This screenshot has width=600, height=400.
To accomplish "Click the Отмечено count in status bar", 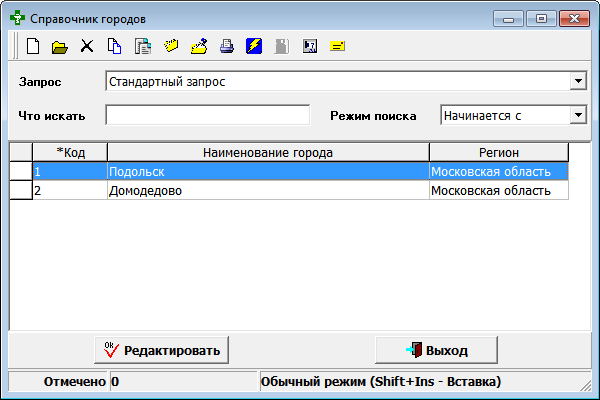I will (x=183, y=381).
